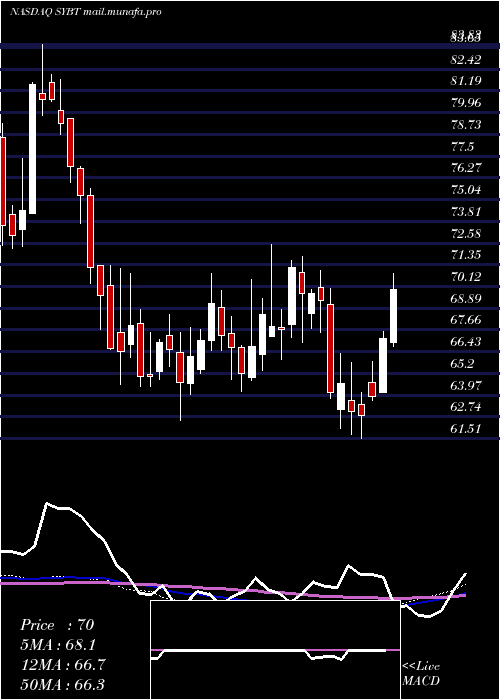The image size is (500, 700).
Task: Click the 78.73 price level label
Action: point(467,125)
